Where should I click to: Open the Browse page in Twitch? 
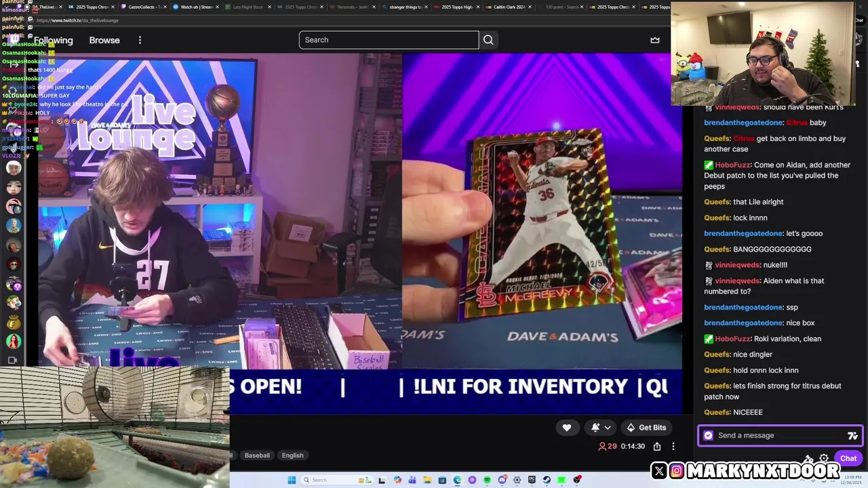(104, 40)
